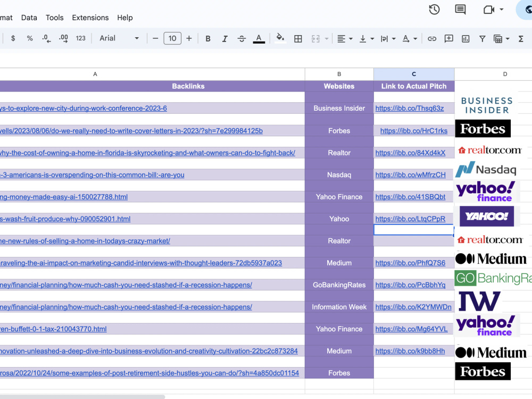Increase decimal places icon

click(63, 38)
